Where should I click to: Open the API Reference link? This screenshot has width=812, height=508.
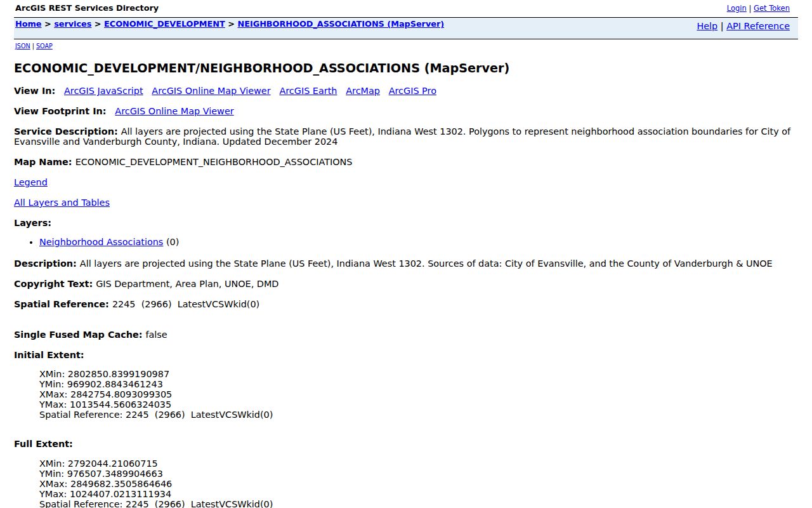pos(758,26)
